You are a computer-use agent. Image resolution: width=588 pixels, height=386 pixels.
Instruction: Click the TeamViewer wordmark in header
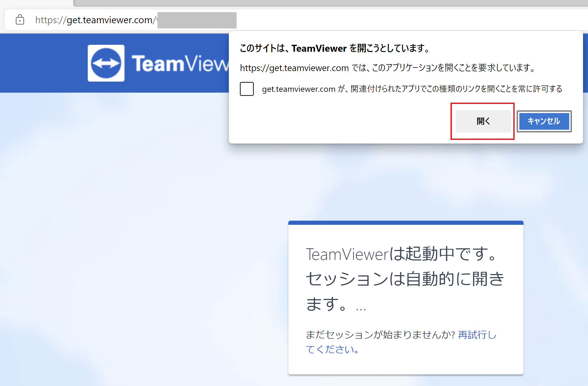180,64
